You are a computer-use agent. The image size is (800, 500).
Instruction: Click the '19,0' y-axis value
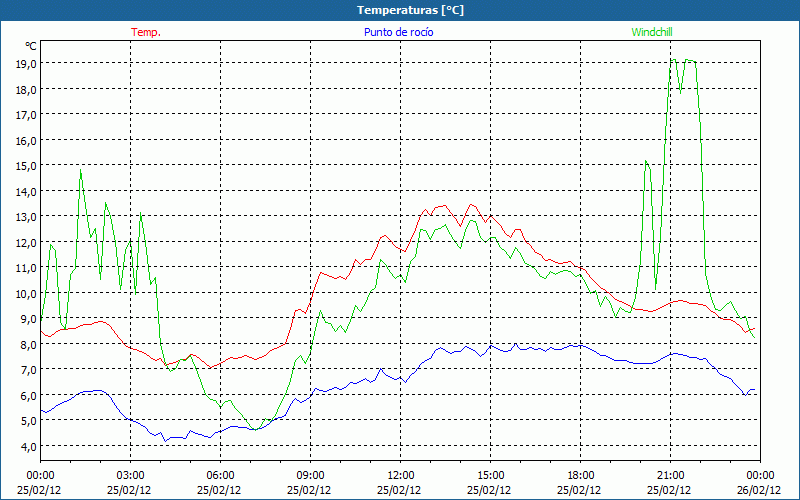26,64
